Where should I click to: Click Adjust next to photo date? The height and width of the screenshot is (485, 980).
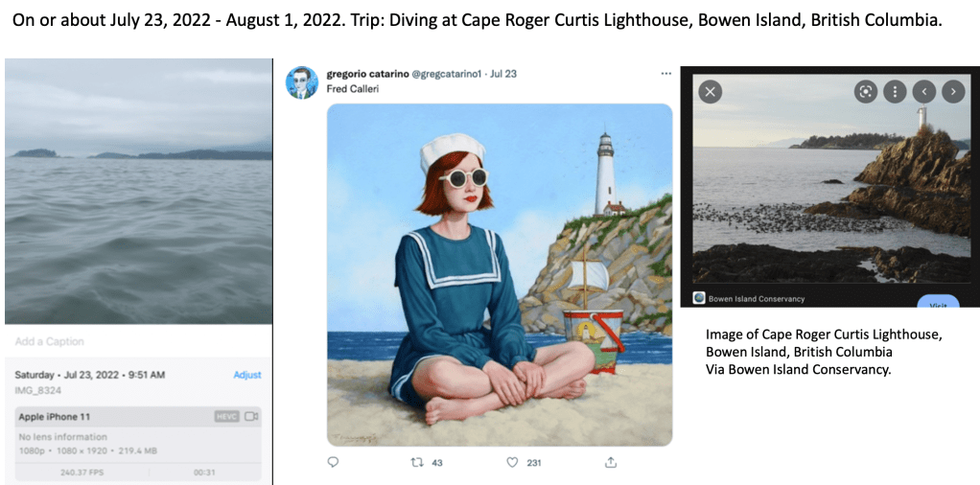tap(247, 375)
